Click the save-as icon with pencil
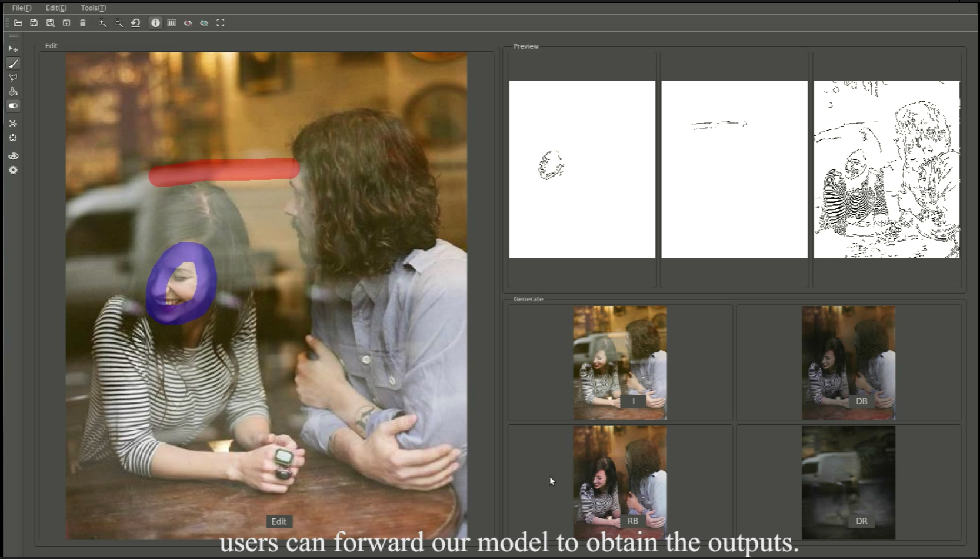 point(51,23)
